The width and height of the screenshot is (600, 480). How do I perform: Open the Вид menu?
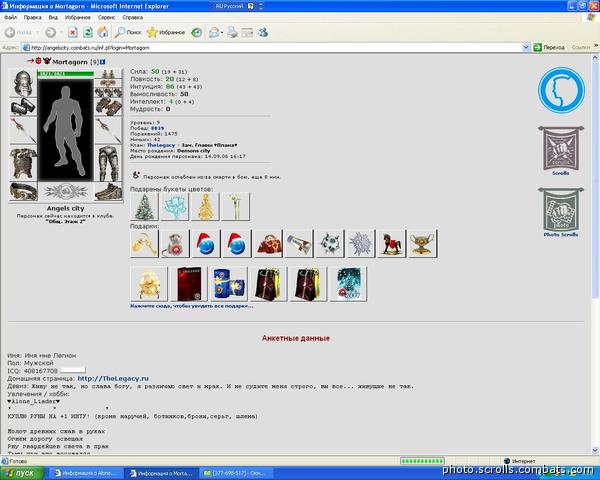tap(53, 17)
